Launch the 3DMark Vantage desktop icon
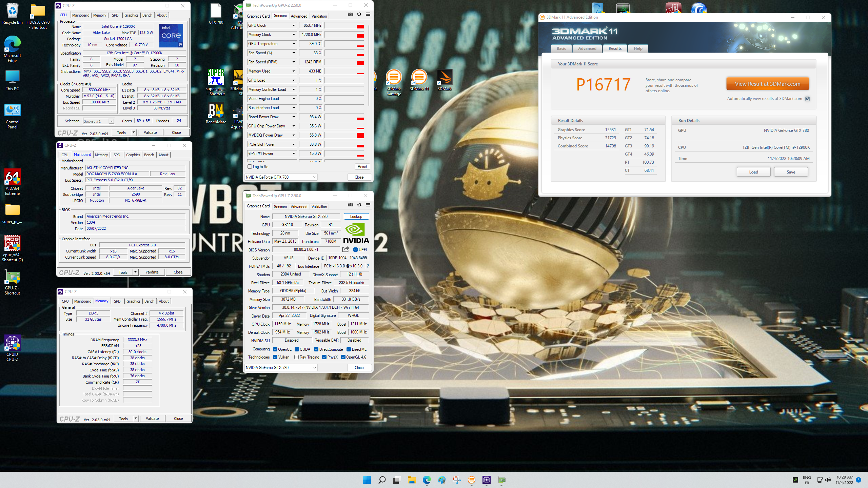 tap(394, 82)
